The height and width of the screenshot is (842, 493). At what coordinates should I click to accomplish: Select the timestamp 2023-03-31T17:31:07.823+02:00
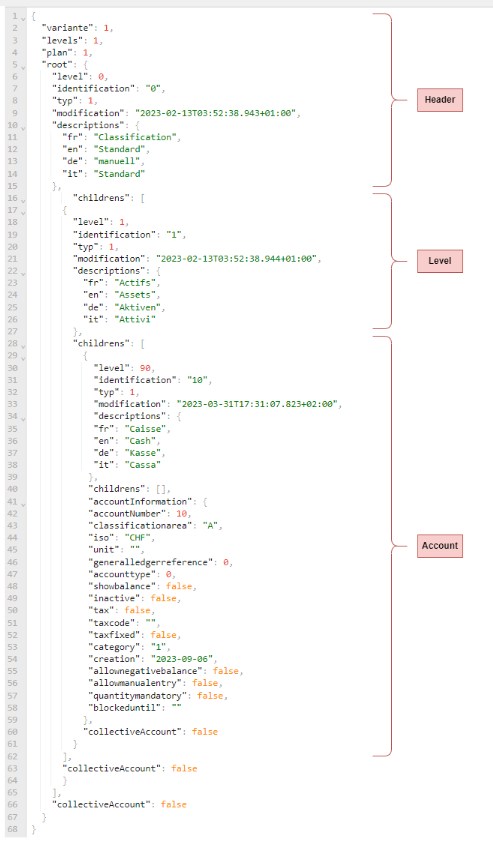[x=257, y=404]
